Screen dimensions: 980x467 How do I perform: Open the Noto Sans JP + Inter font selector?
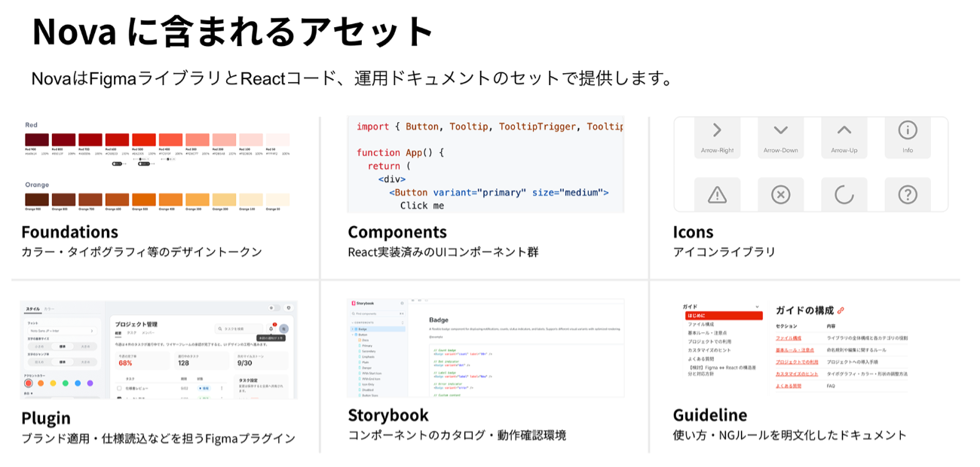point(62,331)
